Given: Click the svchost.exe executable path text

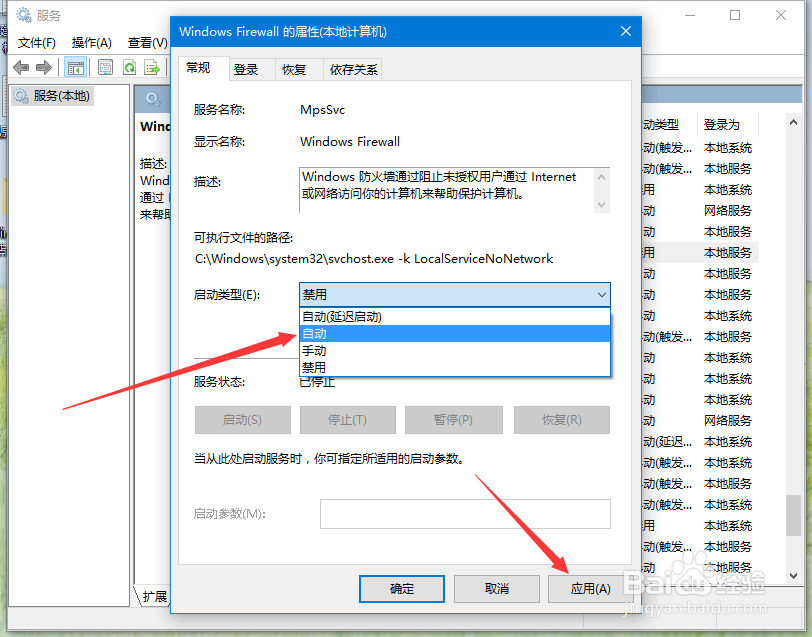Looking at the screenshot, I should (374, 258).
